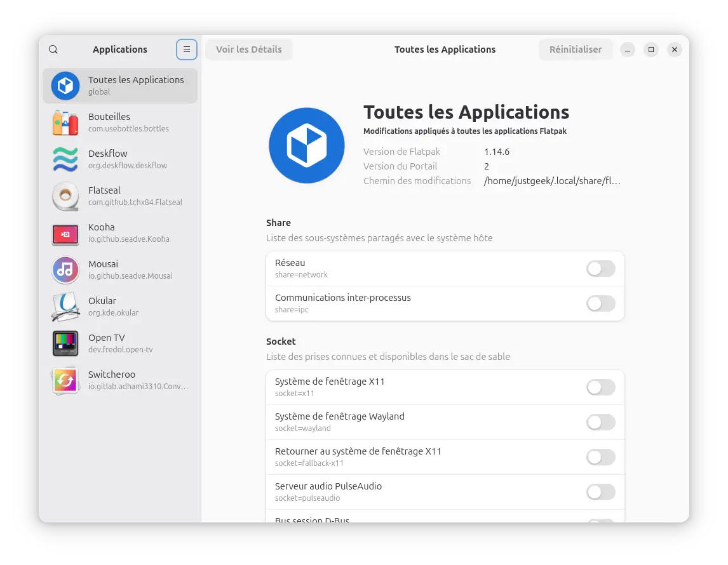This screenshot has width=728, height=565.
Task: Select Mousai in the application list
Action: pyautogui.click(x=120, y=270)
